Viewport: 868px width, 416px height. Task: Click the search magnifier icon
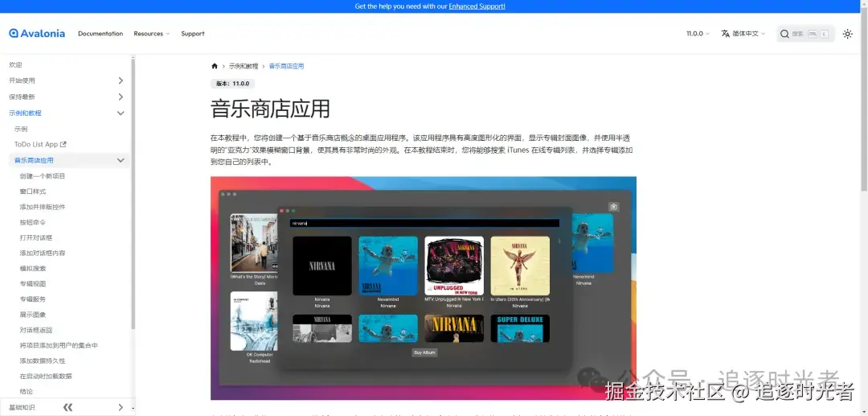tap(784, 34)
